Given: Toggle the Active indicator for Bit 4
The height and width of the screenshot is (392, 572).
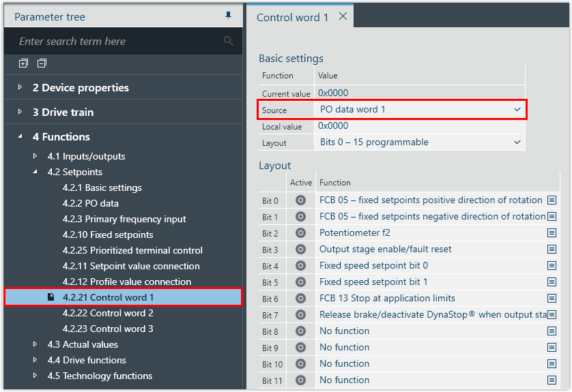Looking at the screenshot, I should [x=300, y=266].
